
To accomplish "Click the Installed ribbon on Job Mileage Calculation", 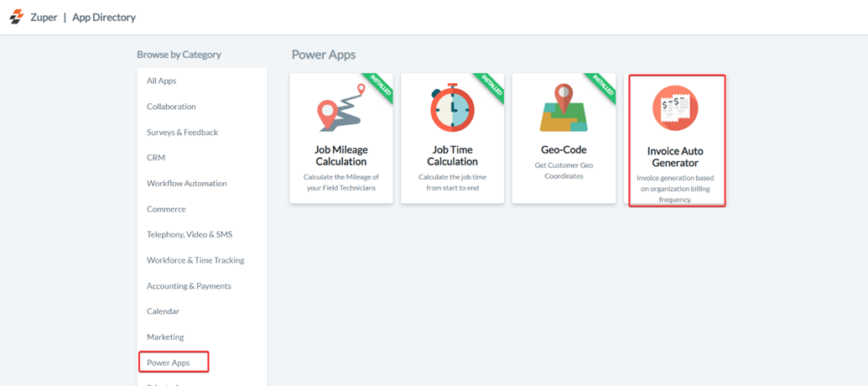I will [380, 86].
